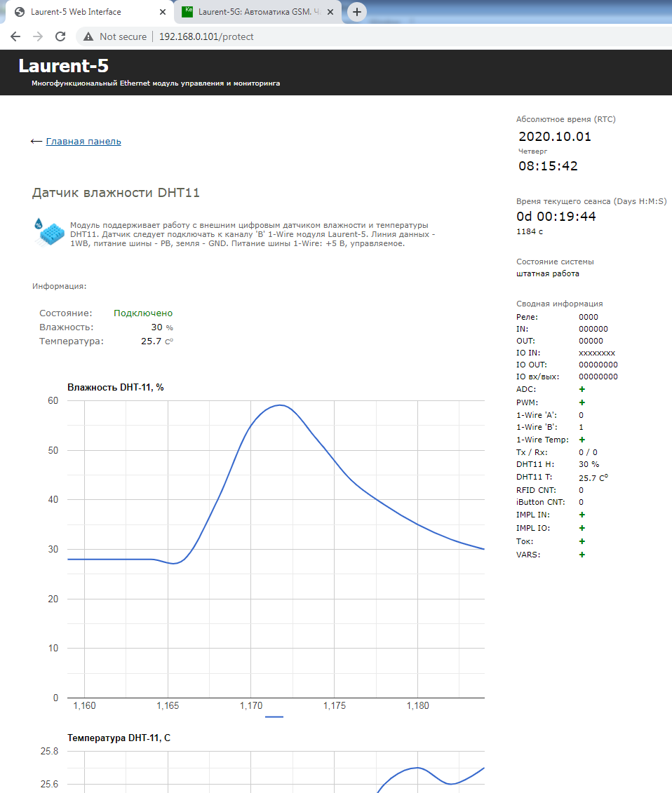The image size is (672, 793).
Task: Close the Laurent-5 Web Interface tab
Action: coord(163,12)
